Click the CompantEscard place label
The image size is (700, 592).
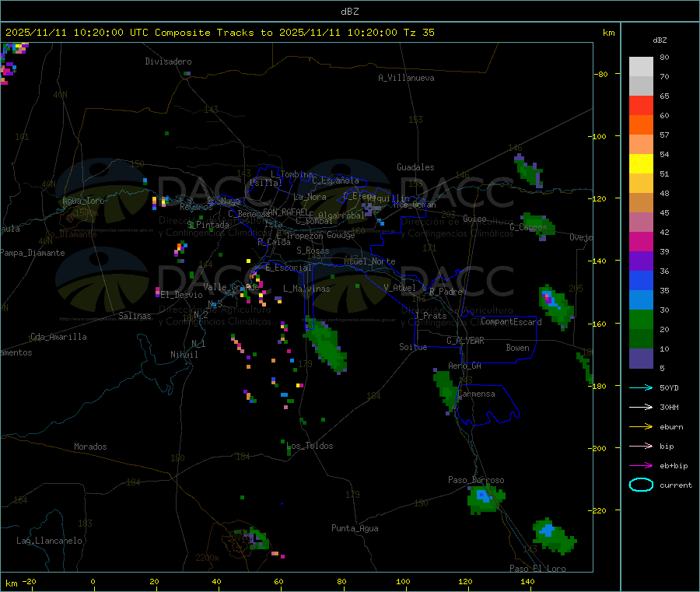[x=511, y=322]
